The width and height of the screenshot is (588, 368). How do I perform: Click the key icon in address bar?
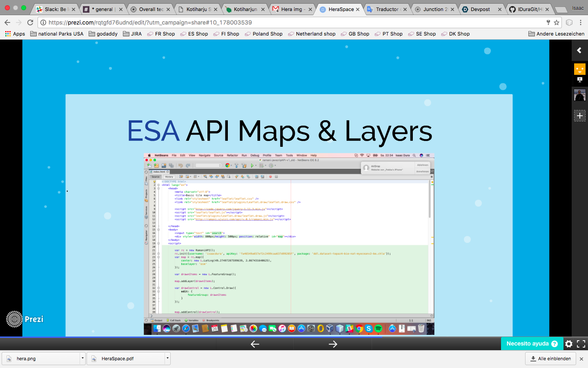pyautogui.click(x=548, y=22)
